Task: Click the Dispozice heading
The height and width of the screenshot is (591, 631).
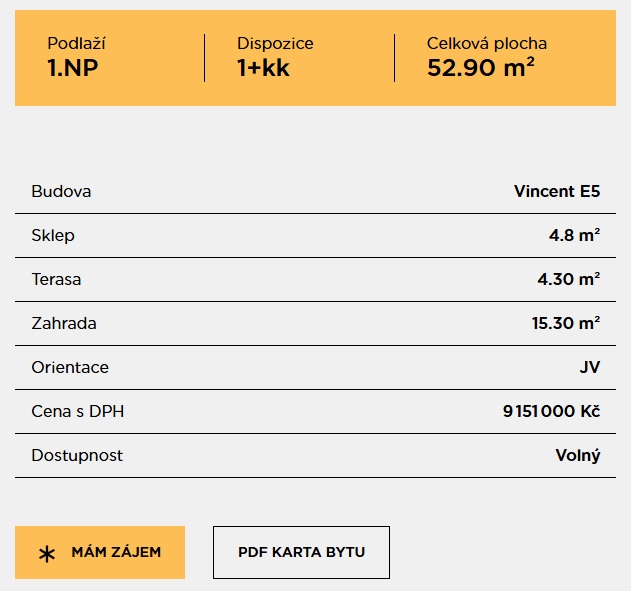Action: coord(275,44)
